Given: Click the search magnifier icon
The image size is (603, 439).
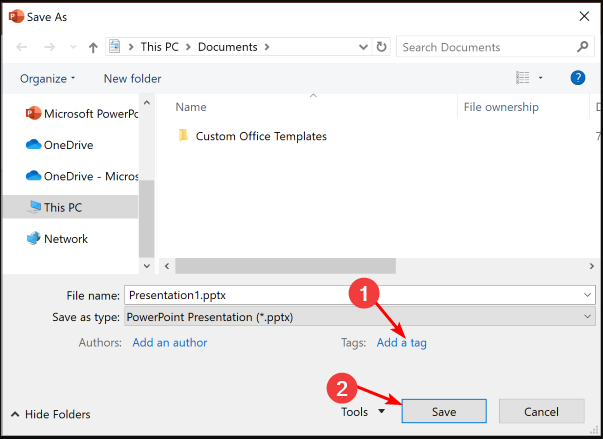Looking at the screenshot, I should [583, 47].
